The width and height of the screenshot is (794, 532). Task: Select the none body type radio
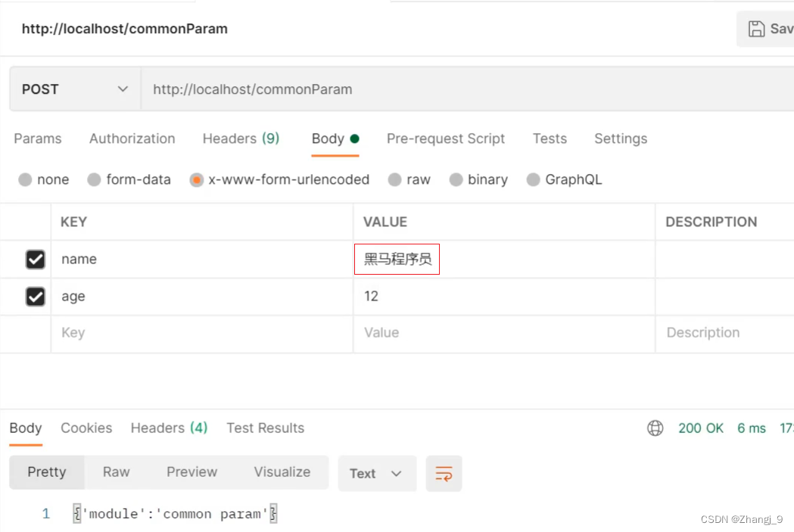(25, 179)
